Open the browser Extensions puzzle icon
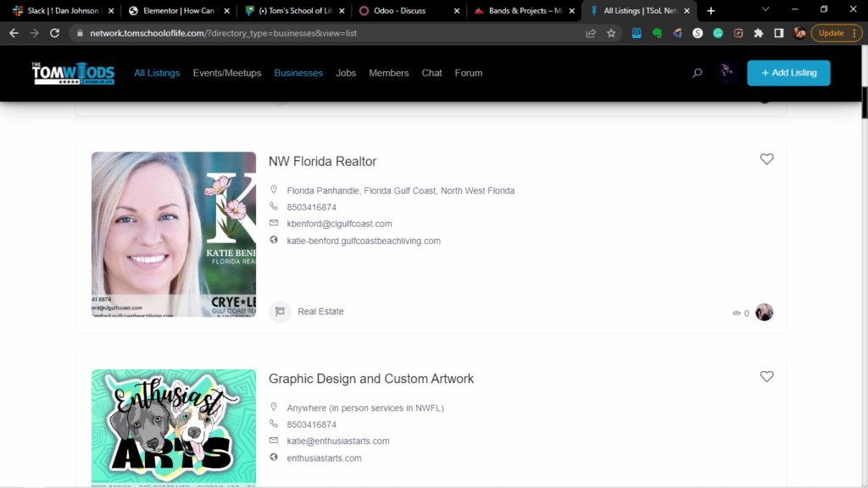 (759, 33)
